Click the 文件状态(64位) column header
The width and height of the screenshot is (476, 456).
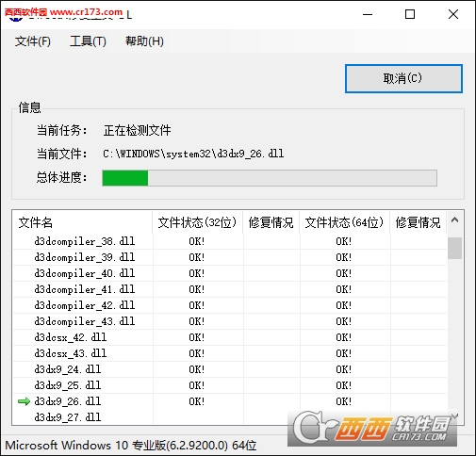click(x=344, y=222)
